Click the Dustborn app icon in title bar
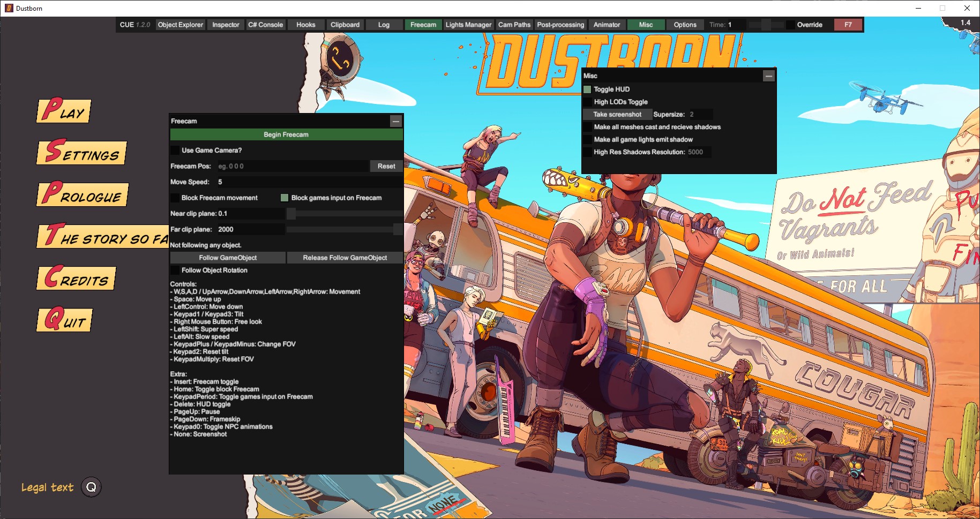980x519 pixels. 9,8
